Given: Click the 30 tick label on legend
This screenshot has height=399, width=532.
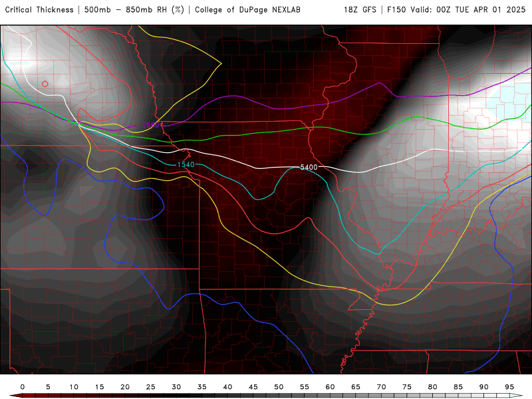Looking at the screenshot, I should coord(176,387).
